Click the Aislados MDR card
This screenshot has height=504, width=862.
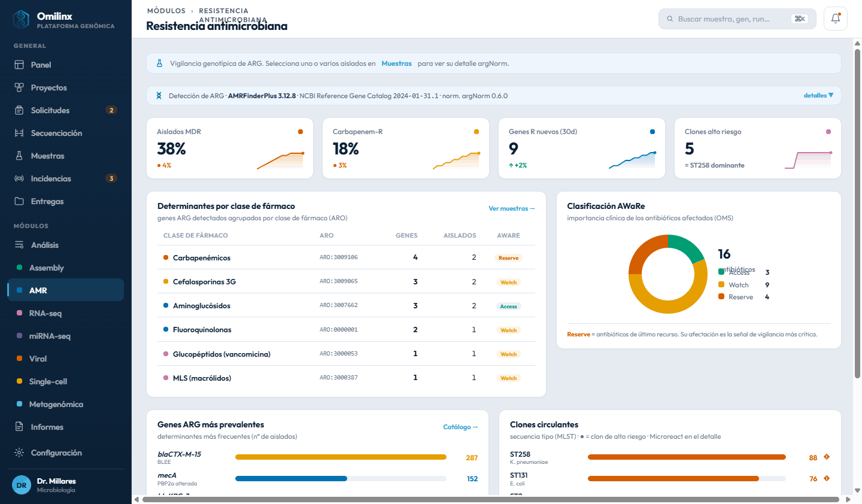[x=230, y=148]
